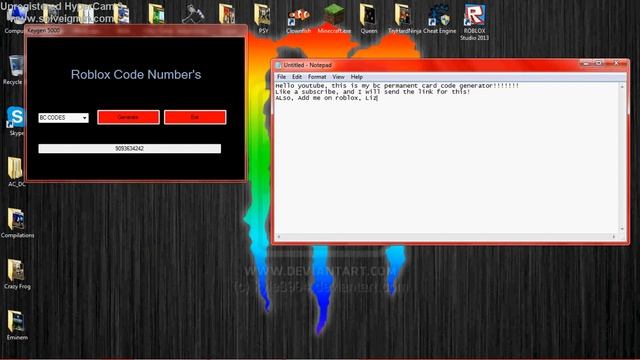The height and width of the screenshot is (360, 640).
Task: Open the TryHardNinja folder icon
Action: point(403,17)
